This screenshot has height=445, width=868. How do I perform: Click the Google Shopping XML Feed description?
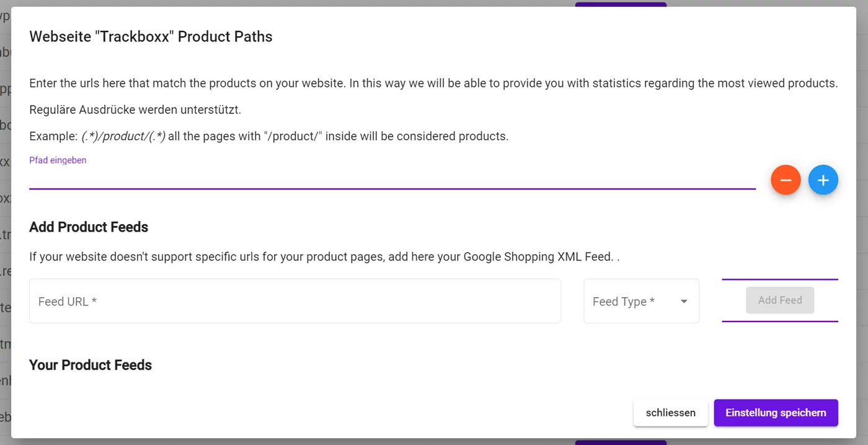click(x=324, y=256)
